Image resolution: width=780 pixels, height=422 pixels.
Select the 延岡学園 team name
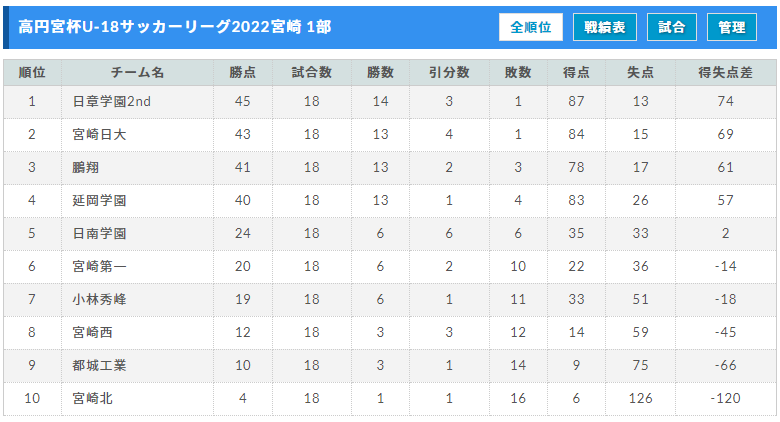pyautogui.click(x=99, y=201)
